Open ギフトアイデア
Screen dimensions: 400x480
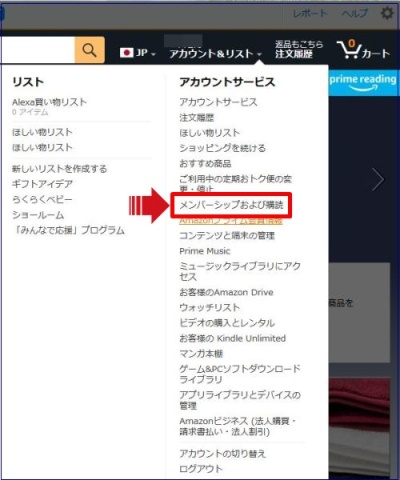(x=42, y=184)
